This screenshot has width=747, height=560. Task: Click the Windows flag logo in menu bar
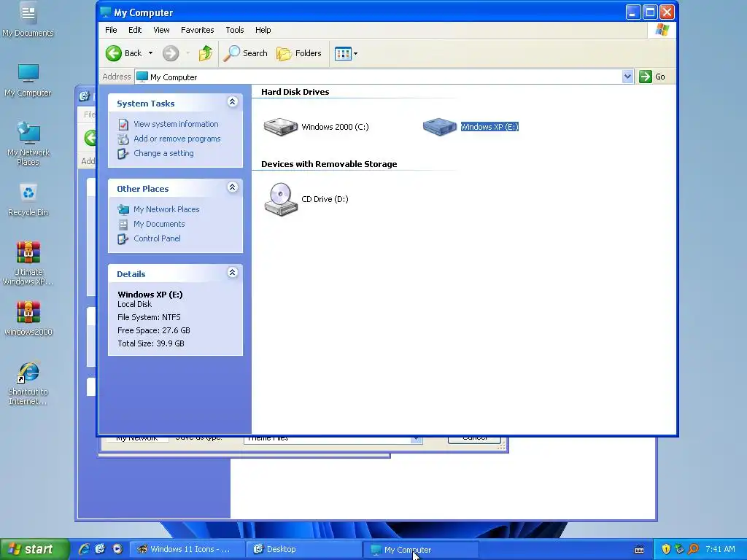coord(662,29)
